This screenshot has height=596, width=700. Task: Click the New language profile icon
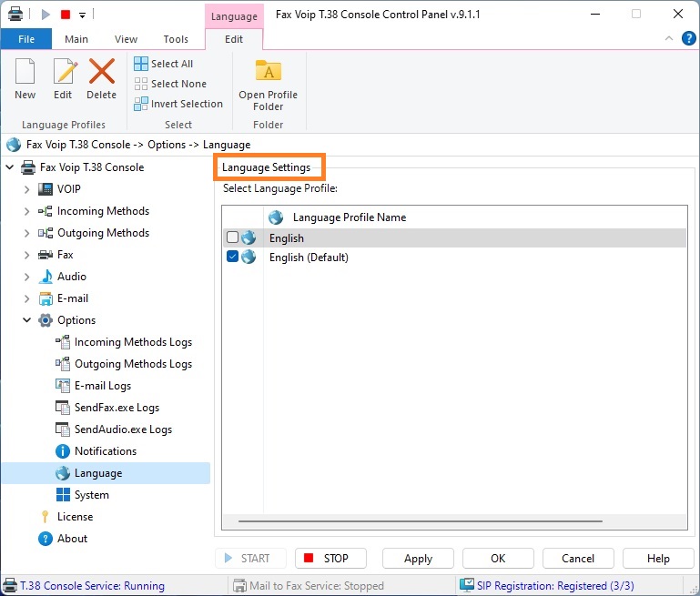(x=25, y=71)
